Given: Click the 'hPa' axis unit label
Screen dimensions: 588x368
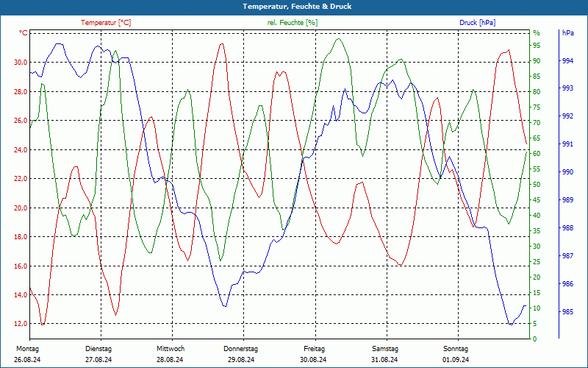Looking at the screenshot, I should [567, 33].
